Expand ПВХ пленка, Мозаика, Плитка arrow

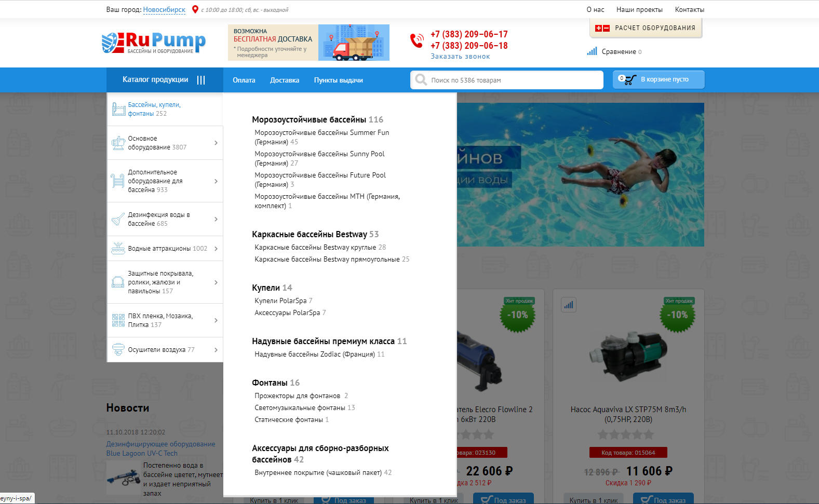point(216,320)
